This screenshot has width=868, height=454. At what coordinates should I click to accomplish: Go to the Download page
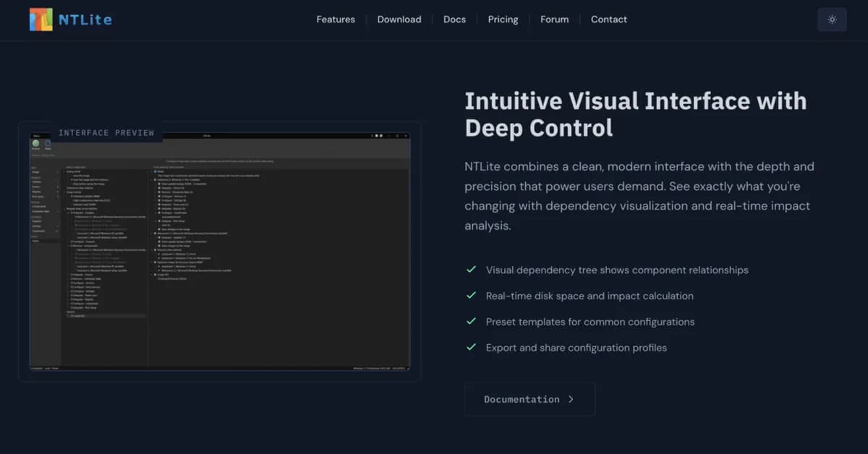pyautogui.click(x=399, y=20)
